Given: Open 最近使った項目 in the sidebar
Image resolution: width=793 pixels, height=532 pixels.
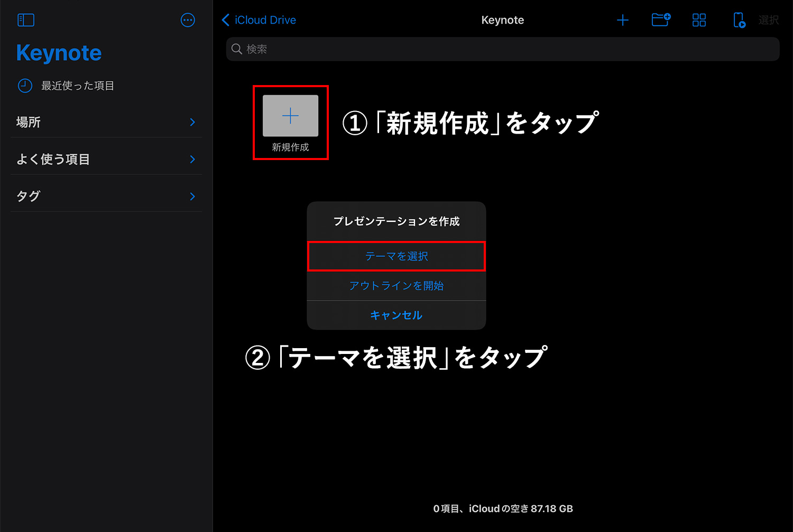Looking at the screenshot, I should coord(66,86).
